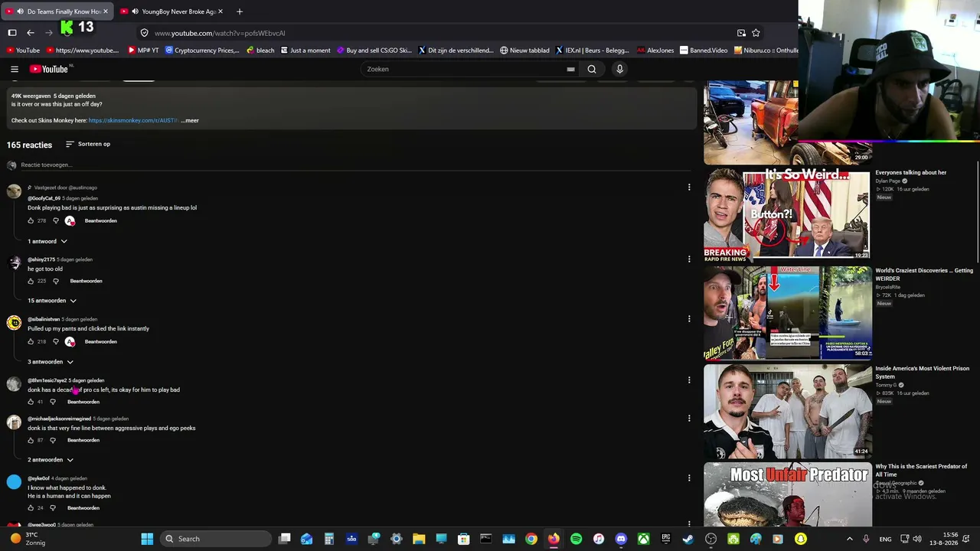Open action menu for @GoofyCat_69 comment
Screen dimensions: 980x551
pos(689,187)
